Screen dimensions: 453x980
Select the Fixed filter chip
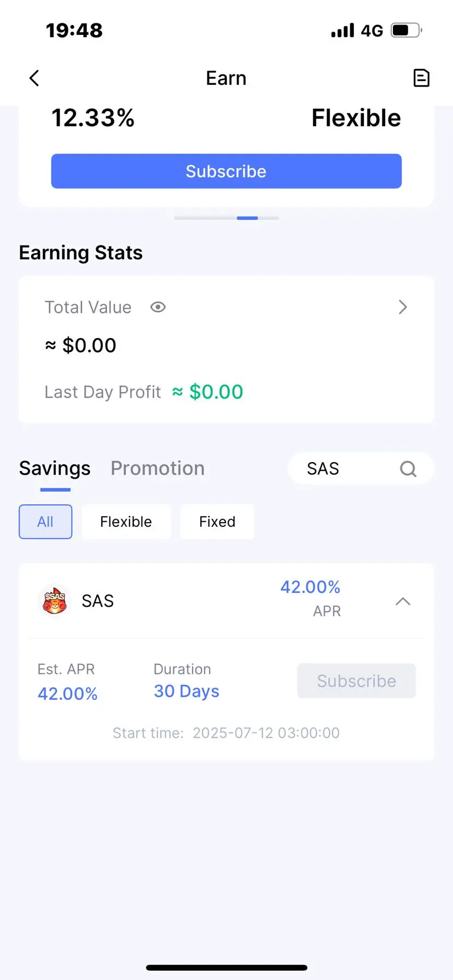click(217, 522)
